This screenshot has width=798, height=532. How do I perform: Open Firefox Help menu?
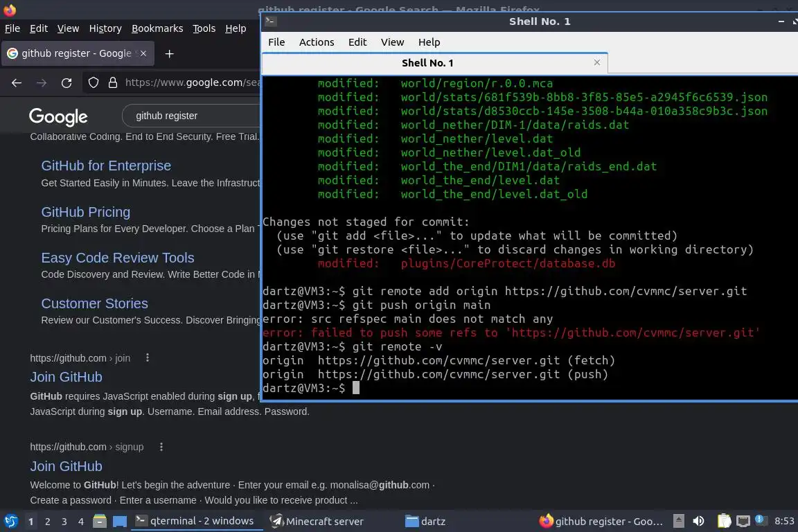tap(236, 28)
